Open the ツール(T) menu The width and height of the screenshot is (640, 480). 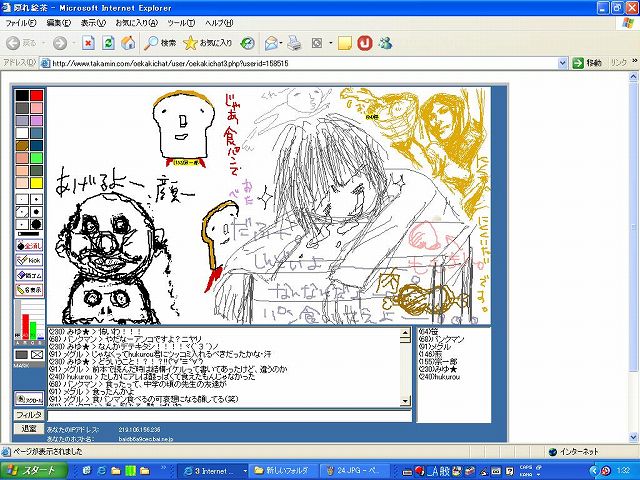pos(181,23)
